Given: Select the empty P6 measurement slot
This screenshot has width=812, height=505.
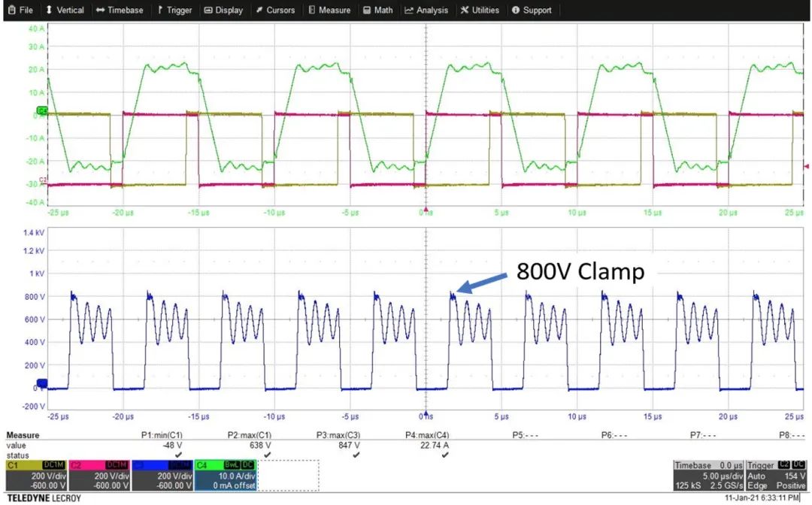Looking at the screenshot, I should (614, 435).
